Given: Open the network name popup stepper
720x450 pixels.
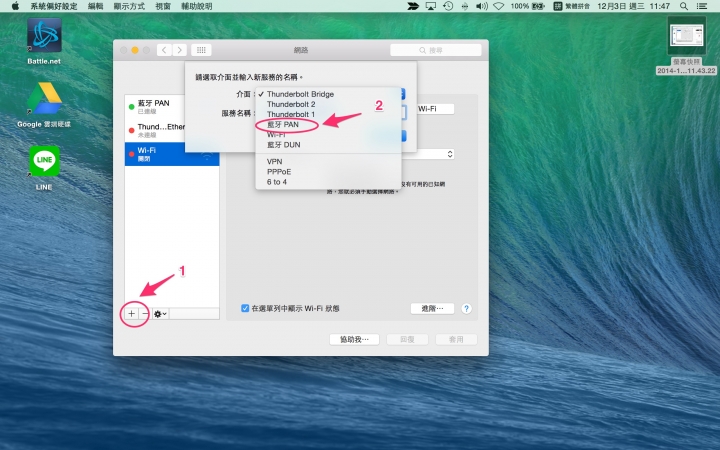Looking at the screenshot, I should [450, 154].
